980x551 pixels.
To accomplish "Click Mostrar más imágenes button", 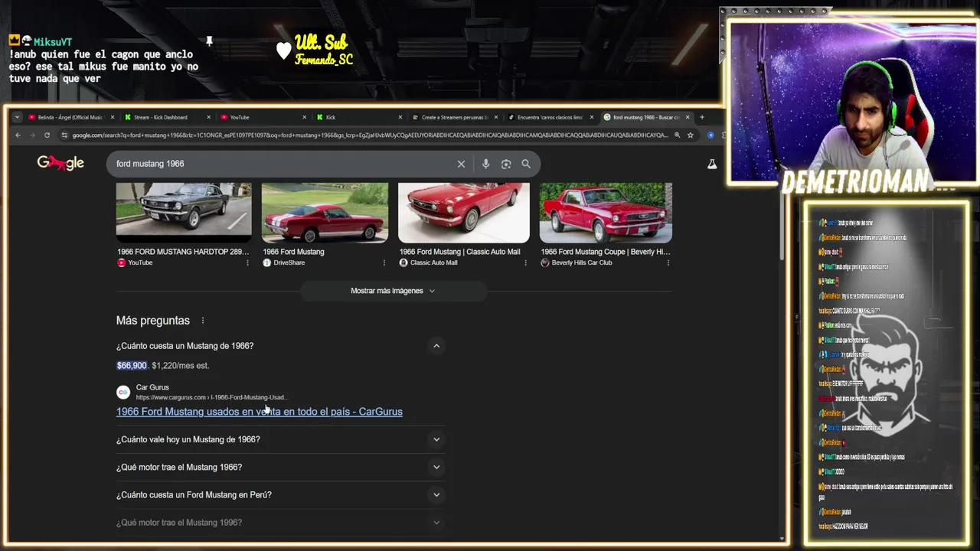I will tap(394, 291).
